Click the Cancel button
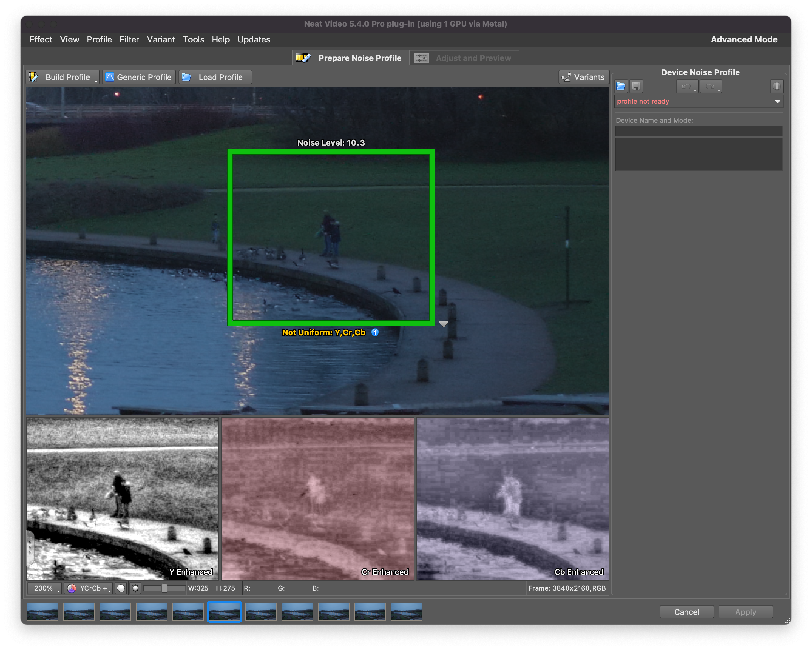Viewport: 812px width, 650px height. tap(686, 611)
